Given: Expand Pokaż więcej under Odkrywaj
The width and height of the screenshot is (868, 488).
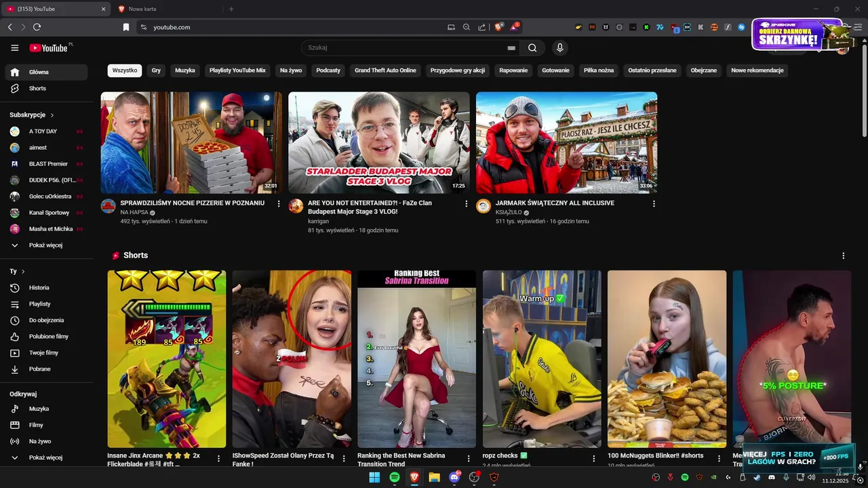Looking at the screenshot, I should pos(46,457).
